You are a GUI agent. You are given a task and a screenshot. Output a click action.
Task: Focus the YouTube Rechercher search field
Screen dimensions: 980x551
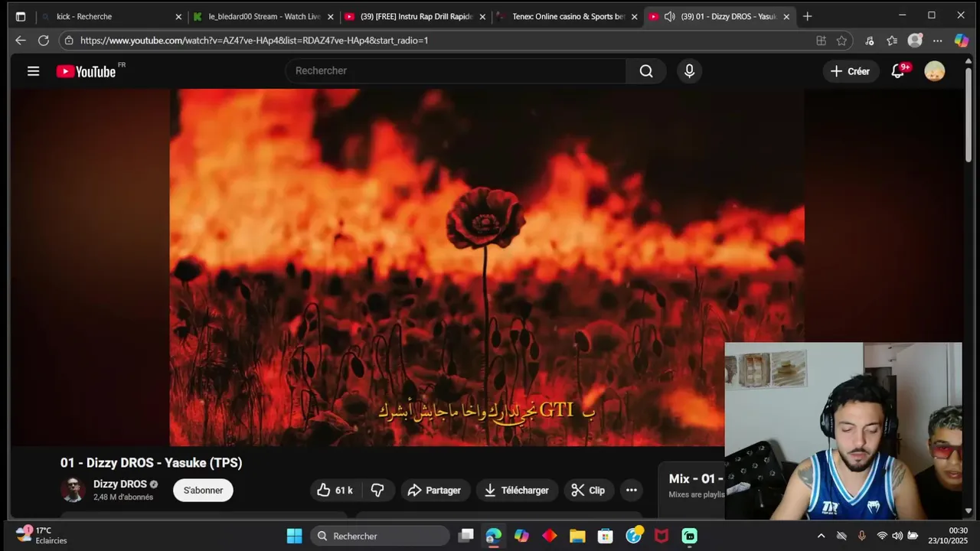pyautogui.click(x=456, y=70)
